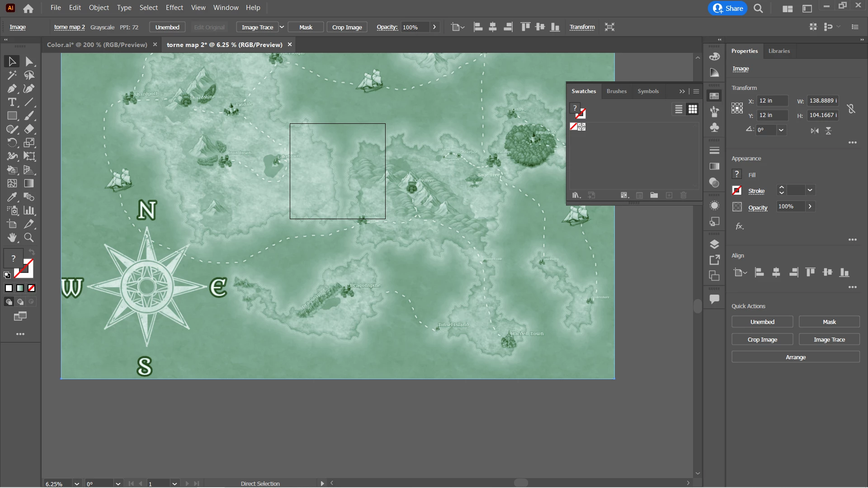Open the rotation angle dropdown
This screenshot has width=868, height=488.
tap(781, 130)
